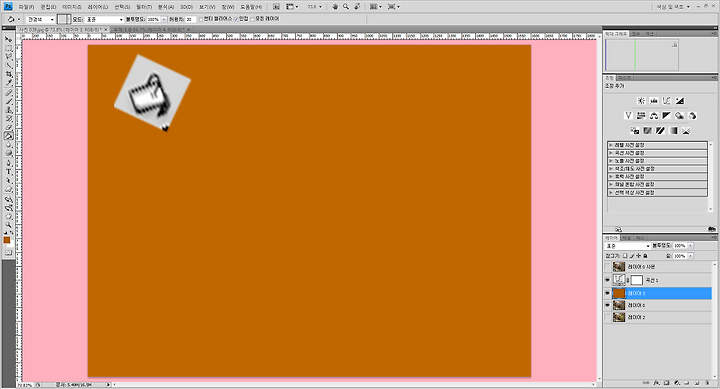Click the add layer style fx icon

657,383
